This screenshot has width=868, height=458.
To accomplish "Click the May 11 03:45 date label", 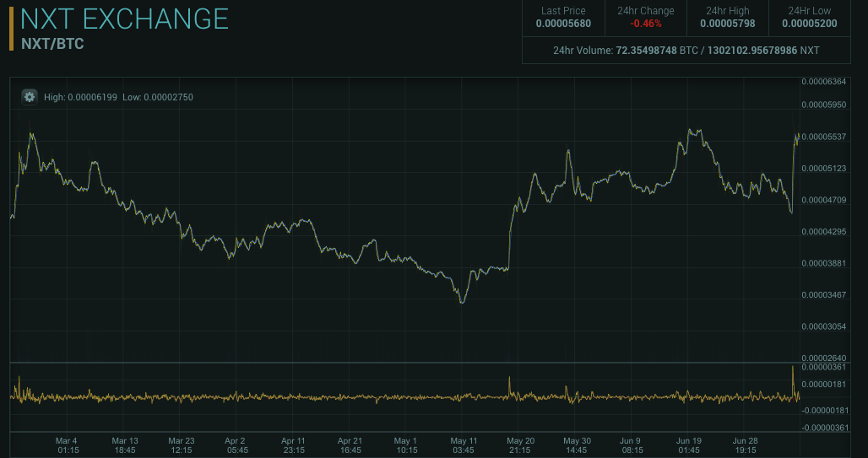I will [x=464, y=445].
